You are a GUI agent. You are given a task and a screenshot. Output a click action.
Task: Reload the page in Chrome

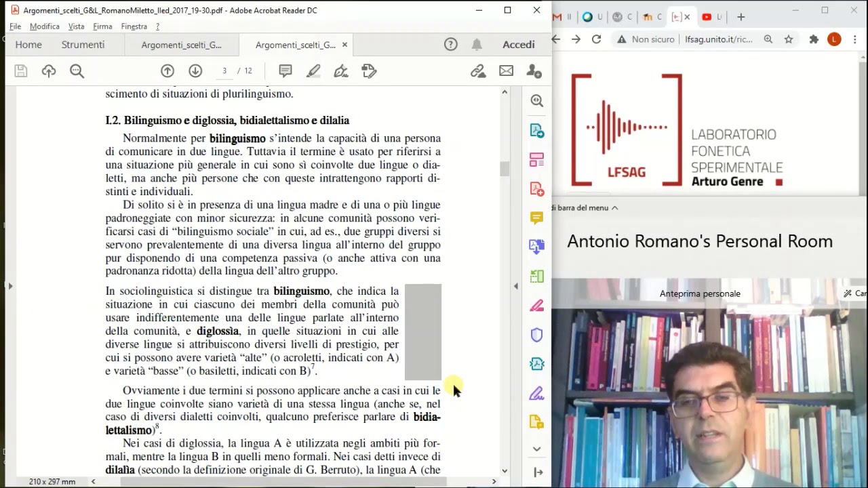click(x=597, y=39)
